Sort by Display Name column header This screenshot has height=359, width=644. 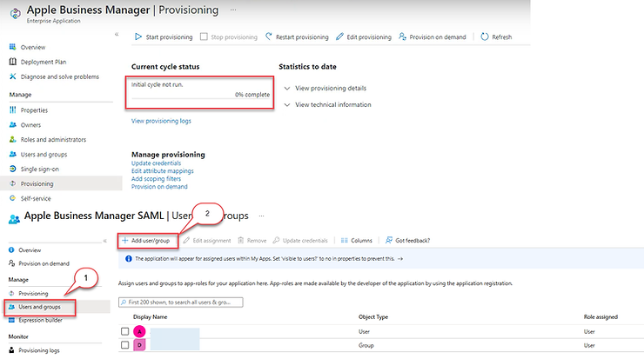pos(151,316)
